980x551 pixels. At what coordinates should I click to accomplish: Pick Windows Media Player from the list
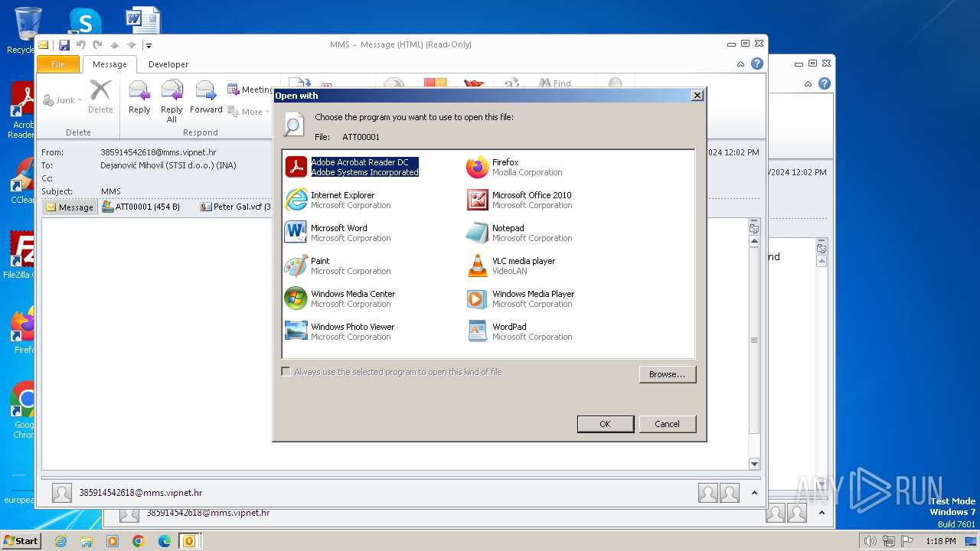click(x=520, y=298)
